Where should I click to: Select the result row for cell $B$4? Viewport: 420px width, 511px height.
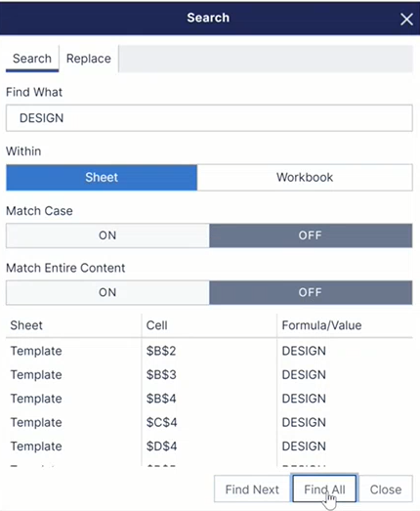coord(209,399)
